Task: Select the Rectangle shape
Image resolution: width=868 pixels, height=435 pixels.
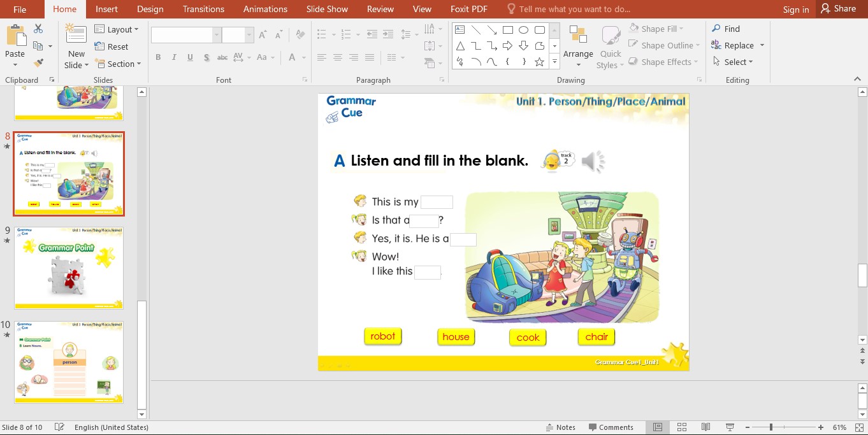Action: click(x=508, y=29)
